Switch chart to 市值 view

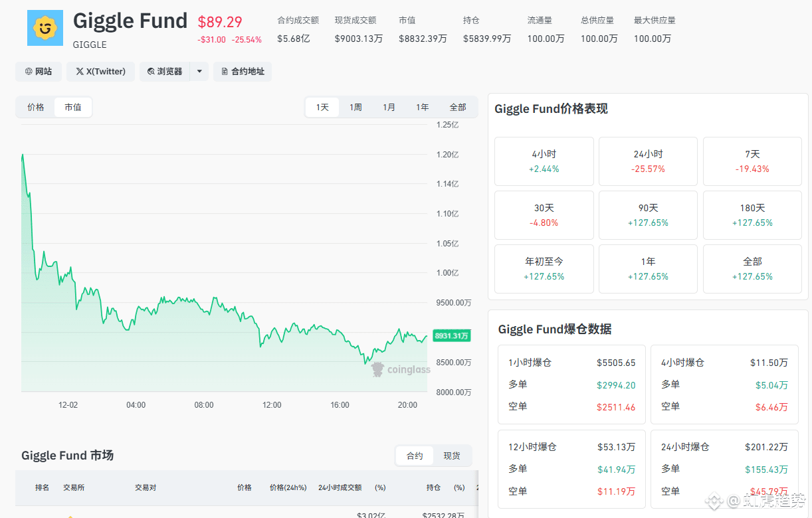pos(73,107)
